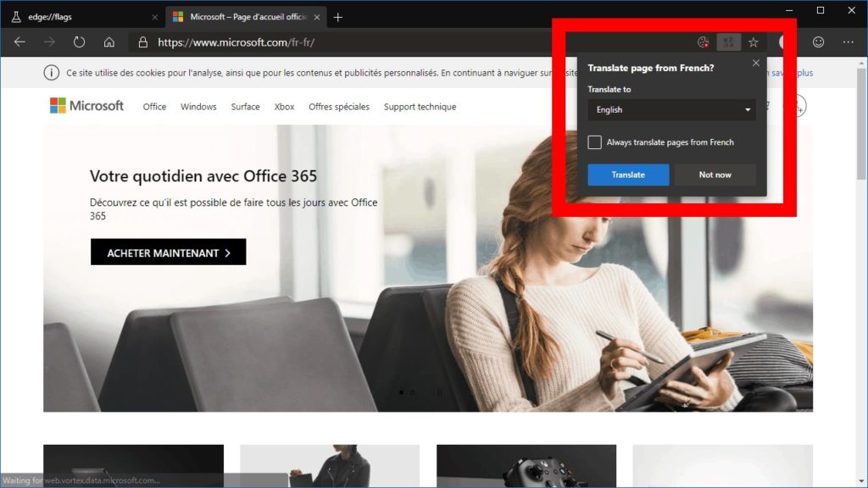Open the Xbox navigation menu item
Image resolution: width=868 pixels, height=488 pixels.
(x=284, y=107)
